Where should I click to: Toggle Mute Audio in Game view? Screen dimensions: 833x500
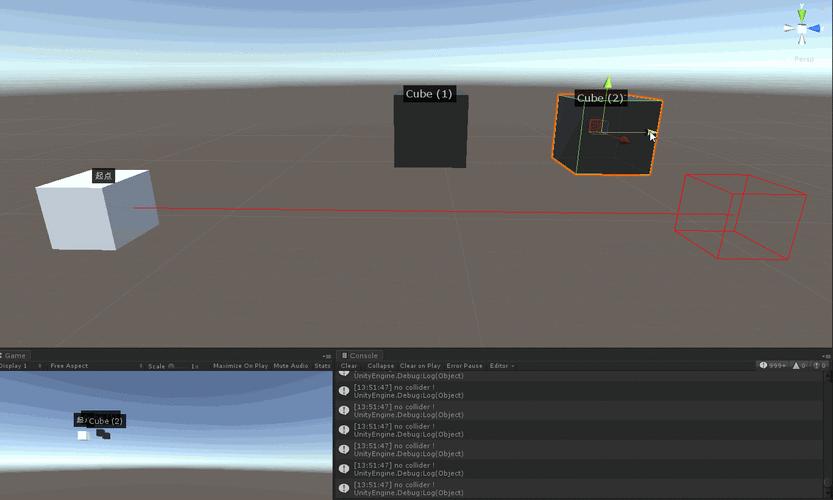coord(291,366)
